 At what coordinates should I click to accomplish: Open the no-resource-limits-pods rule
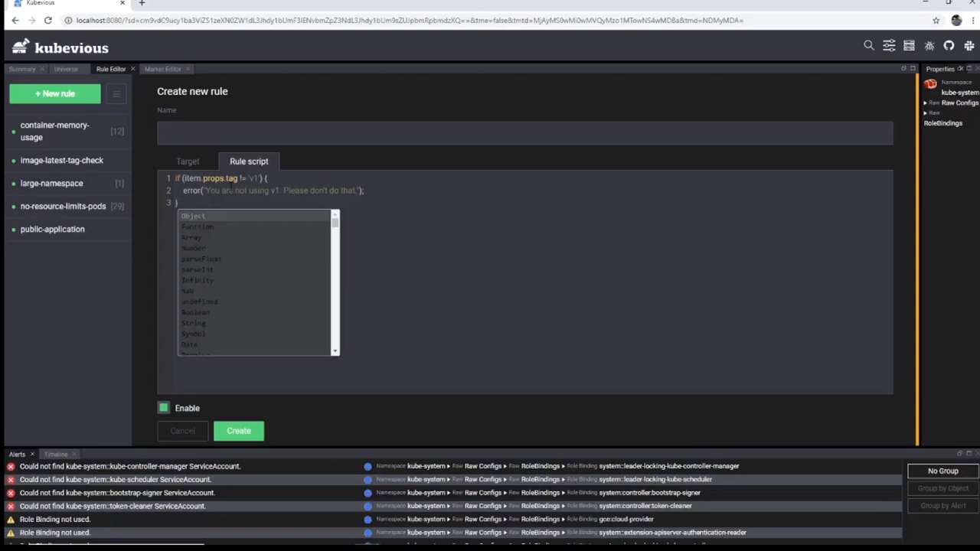pyautogui.click(x=66, y=207)
